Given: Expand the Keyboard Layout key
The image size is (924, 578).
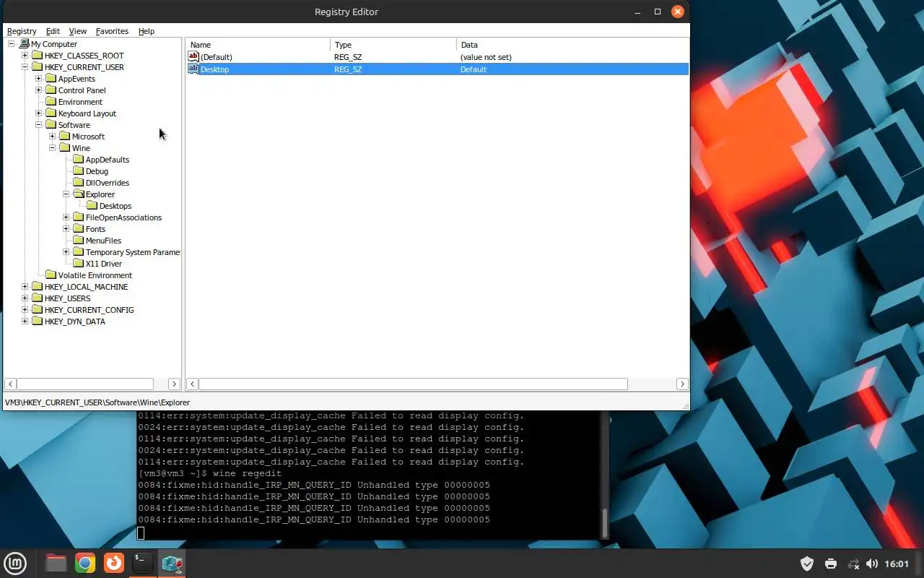Looking at the screenshot, I should pos(39,113).
